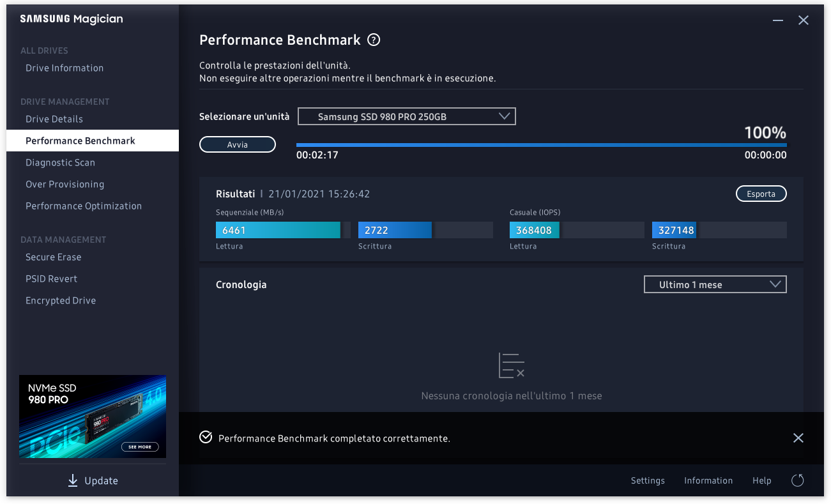The width and height of the screenshot is (831, 504).
Task: Click the sequential write bar showing 2722
Action: (x=425, y=230)
